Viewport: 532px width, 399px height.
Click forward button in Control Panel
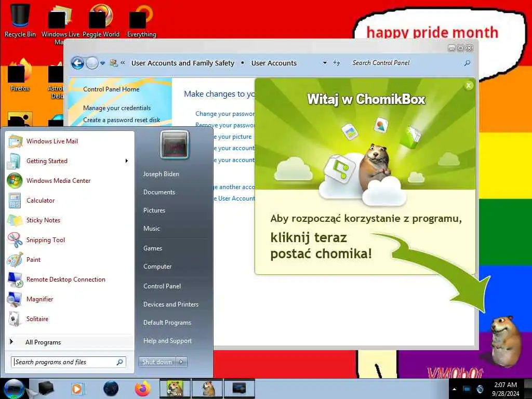(x=91, y=63)
